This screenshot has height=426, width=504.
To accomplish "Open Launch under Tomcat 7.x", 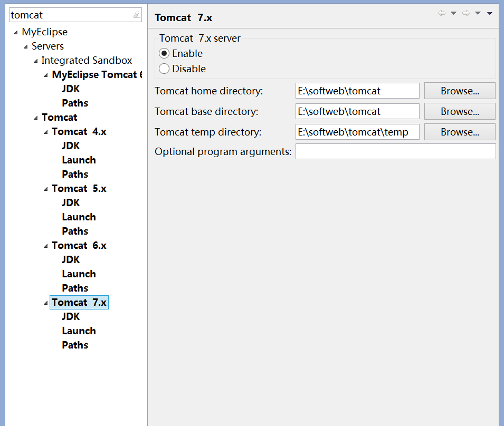I will (79, 331).
